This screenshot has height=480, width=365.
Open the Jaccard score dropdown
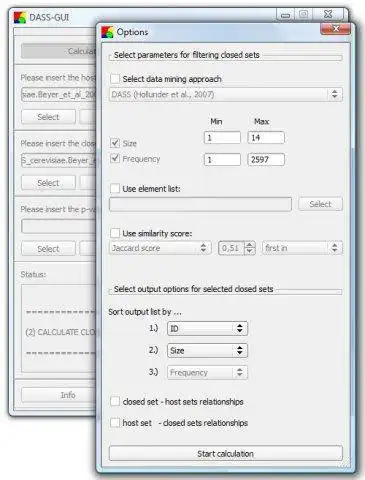[160, 248]
